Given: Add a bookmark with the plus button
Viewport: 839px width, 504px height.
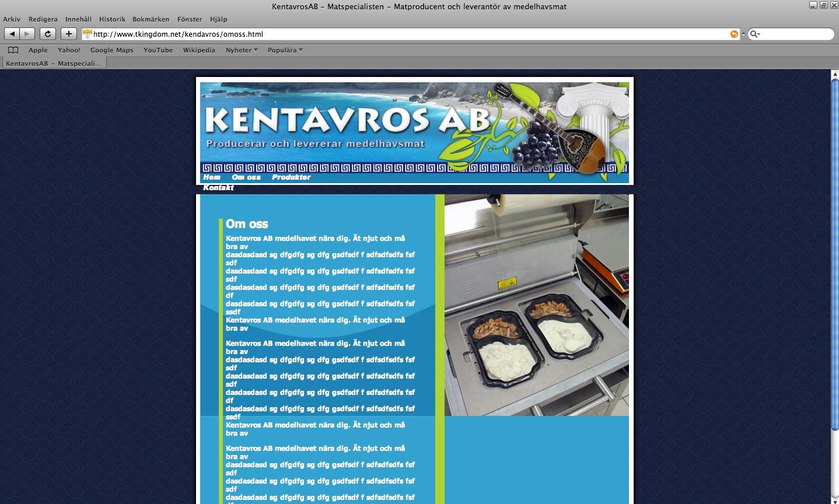Looking at the screenshot, I should tap(69, 34).
